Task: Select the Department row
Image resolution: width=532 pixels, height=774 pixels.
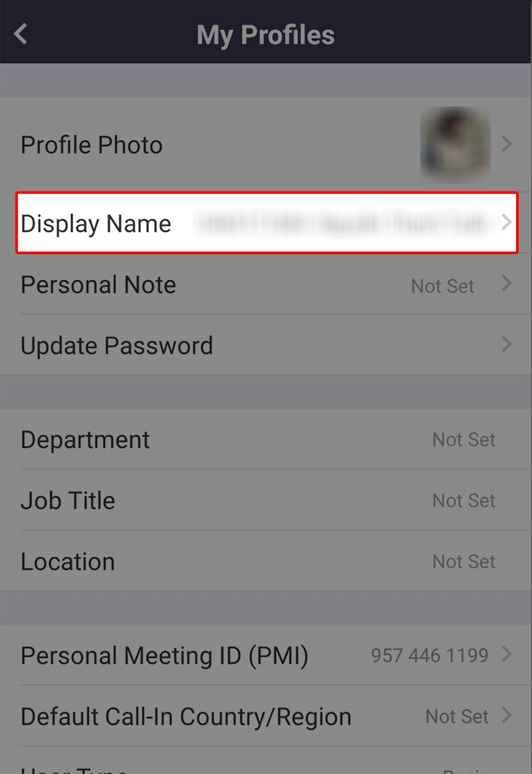Action: click(266, 439)
